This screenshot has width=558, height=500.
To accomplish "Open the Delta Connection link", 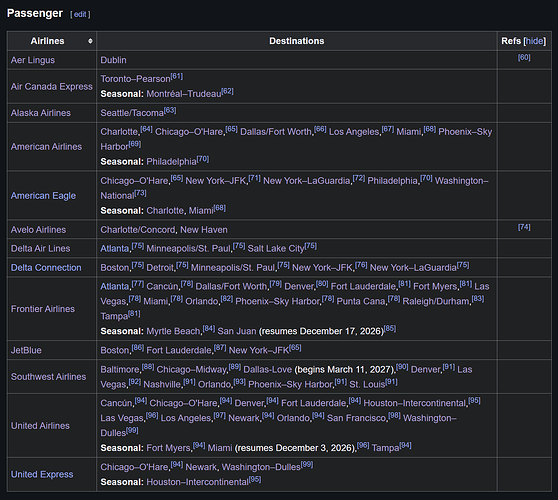I will tap(46, 268).
